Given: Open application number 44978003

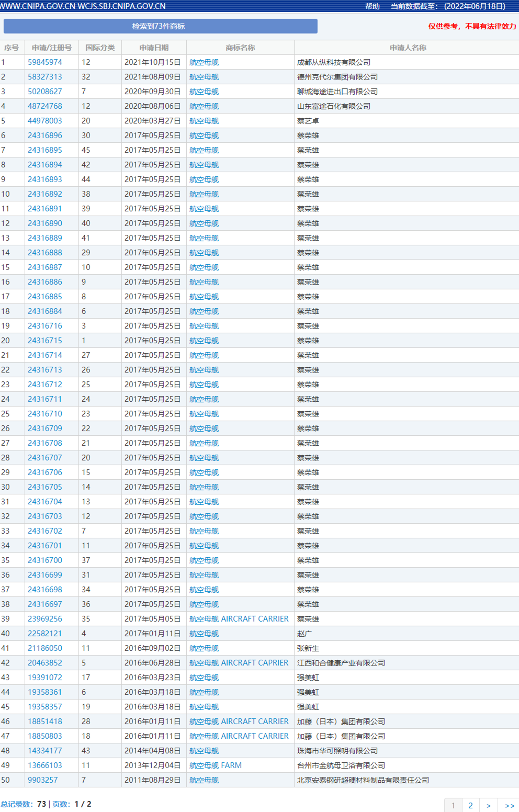Looking at the screenshot, I should 45,121.
